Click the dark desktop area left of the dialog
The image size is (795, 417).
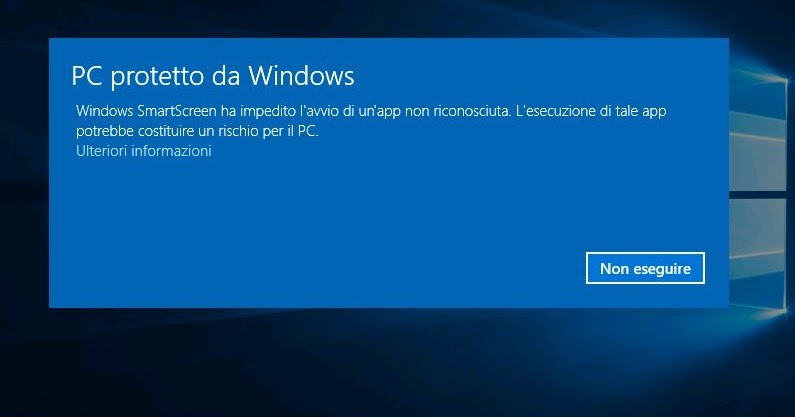pos(24,172)
